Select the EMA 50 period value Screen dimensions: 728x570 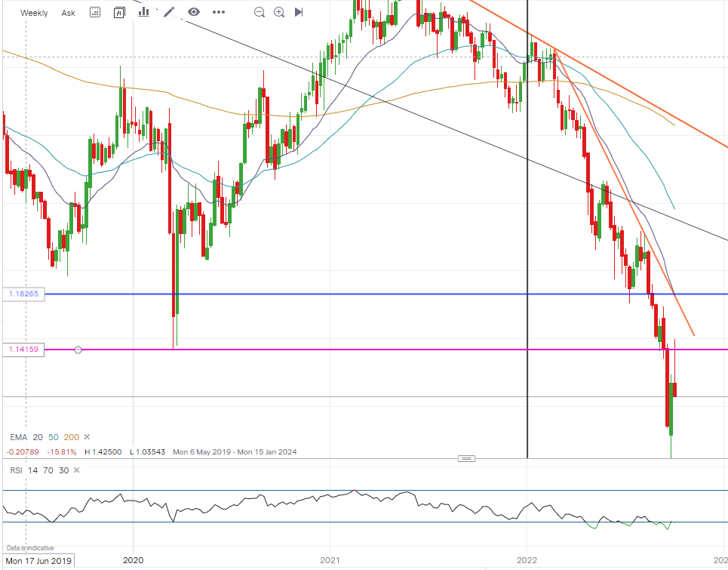coord(54,437)
